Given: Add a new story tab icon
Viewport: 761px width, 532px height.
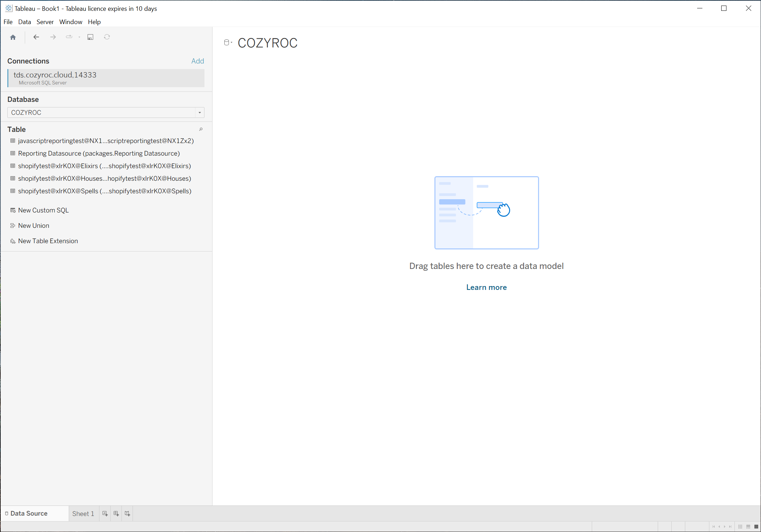Looking at the screenshot, I should click(127, 514).
